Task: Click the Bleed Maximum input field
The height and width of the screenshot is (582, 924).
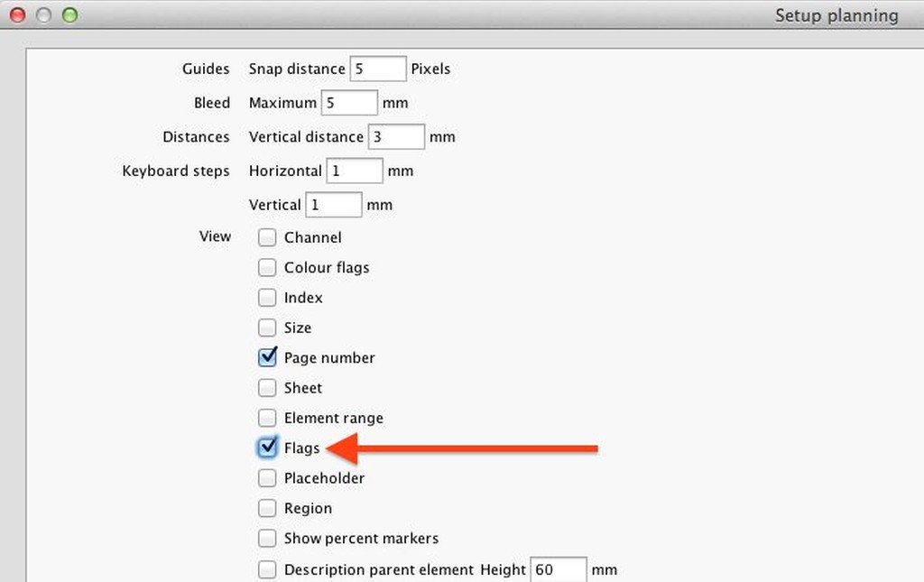Action: pos(349,102)
